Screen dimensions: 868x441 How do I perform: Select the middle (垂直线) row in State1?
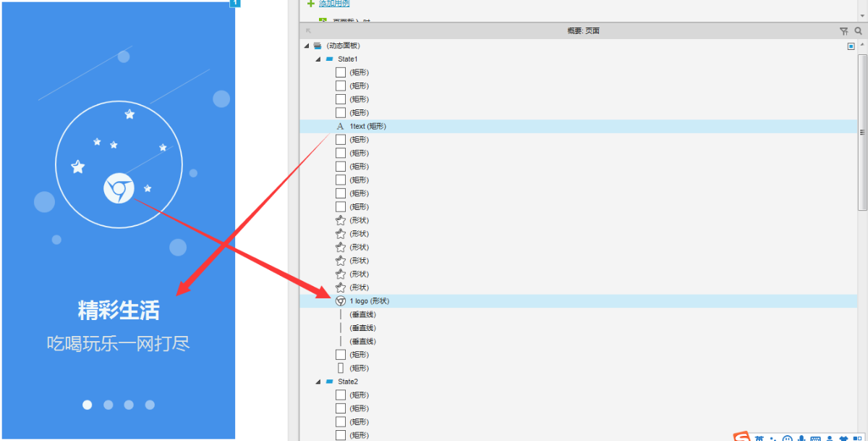(x=579, y=328)
